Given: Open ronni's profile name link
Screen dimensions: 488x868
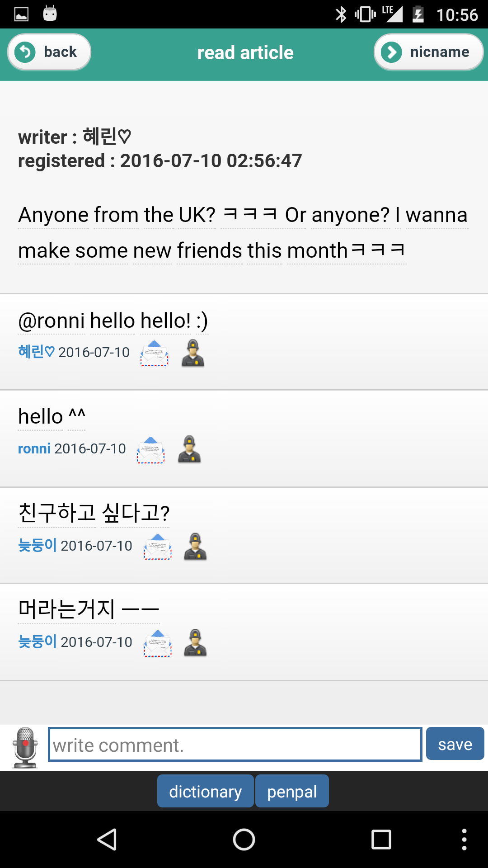Looking at the screenshot, I should (34, 448).
